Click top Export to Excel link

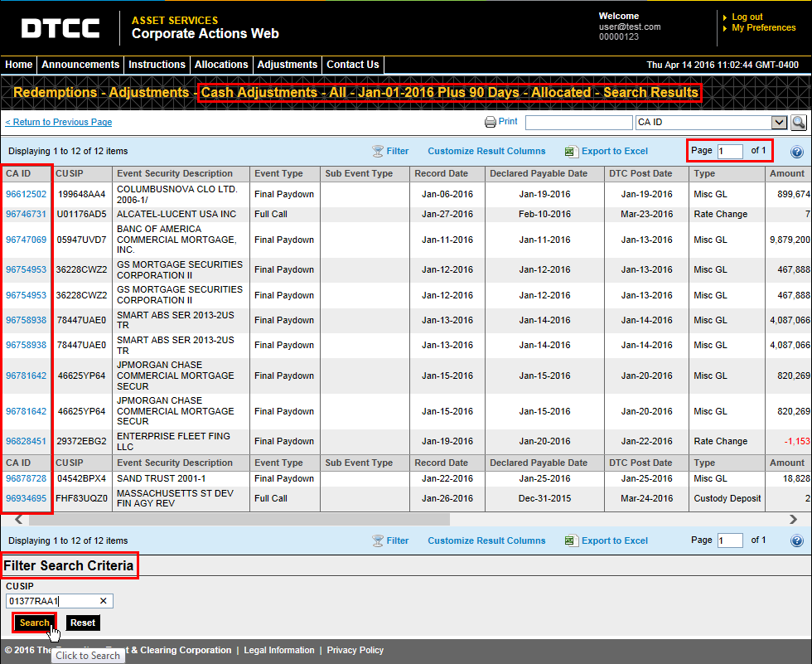click(615, 151)
